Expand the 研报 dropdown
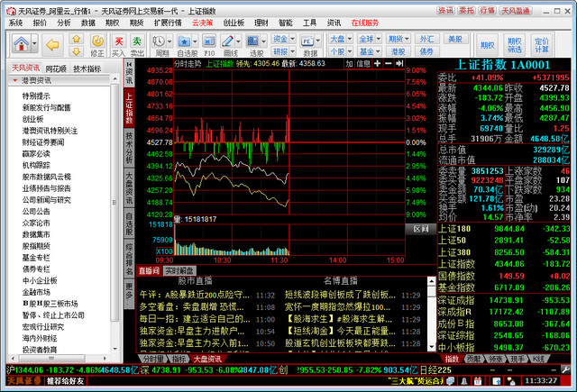This screenshot has width=577, height=392. pyautogui.click(x=292, y=51)
